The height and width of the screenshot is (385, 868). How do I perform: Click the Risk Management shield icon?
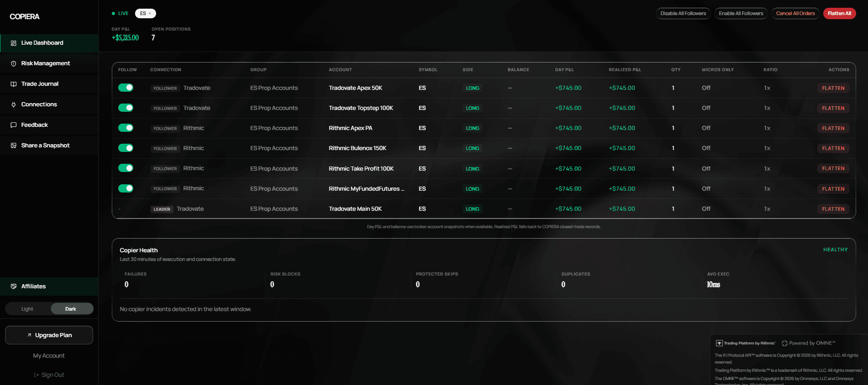pyautogui.click(x=14, y=63)
